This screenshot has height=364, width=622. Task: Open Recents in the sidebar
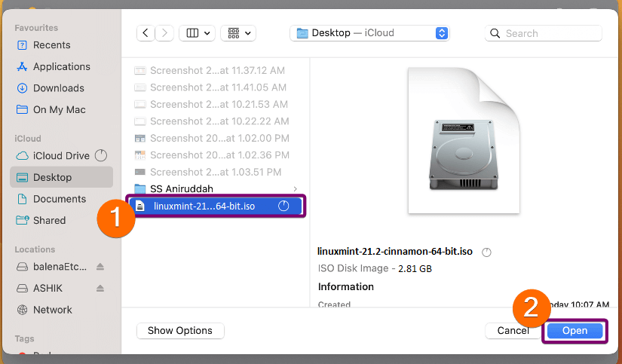[x=62, y=45]
